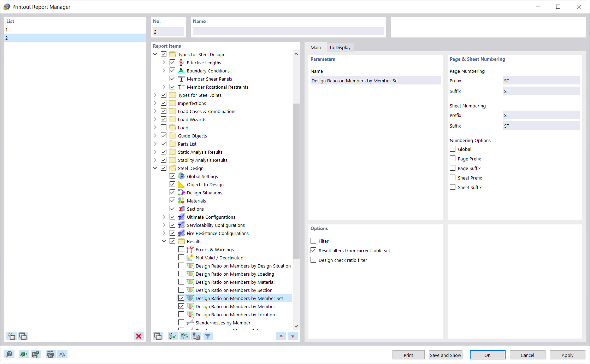Click Member Shear Panels item icon
The height and width of the screenshot is (364, 590).
pos(181,79)
